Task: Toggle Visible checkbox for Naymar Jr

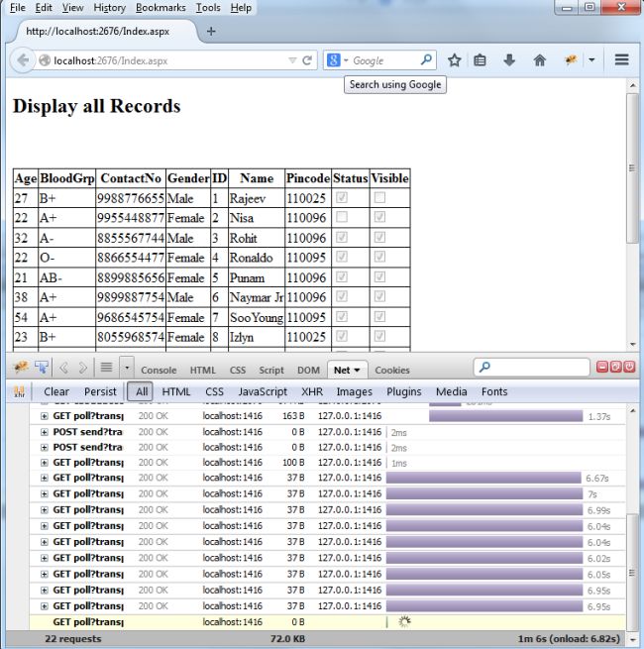Action: [x=379, y=296]
